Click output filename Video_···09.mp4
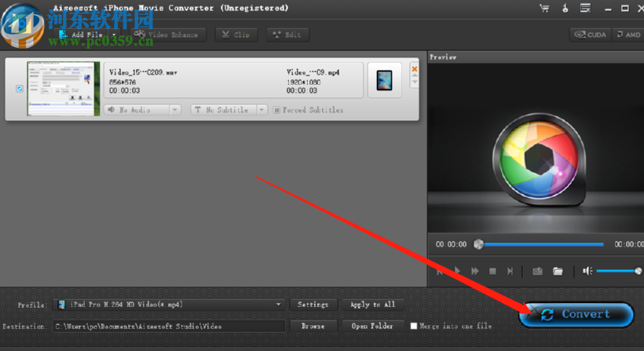The width and height of the screenshot is (644, 351). pos(313,72)
